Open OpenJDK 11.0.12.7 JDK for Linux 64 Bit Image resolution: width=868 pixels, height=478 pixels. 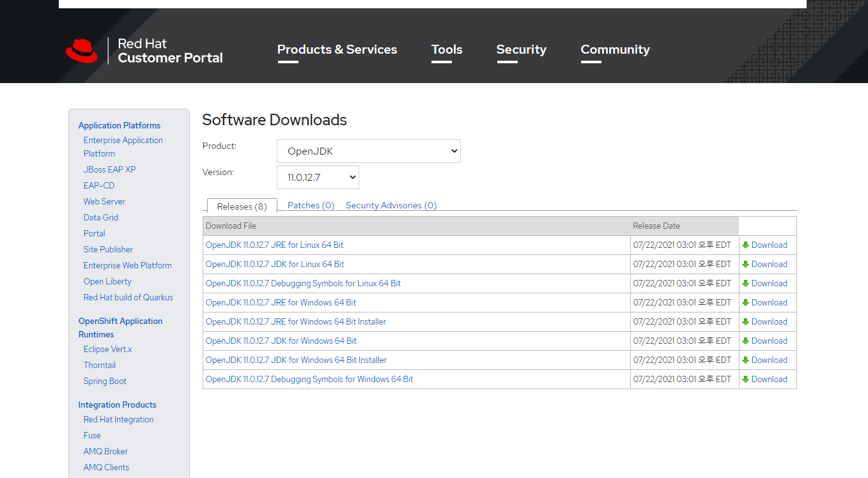pyautogui.click(x=275, y=265)
